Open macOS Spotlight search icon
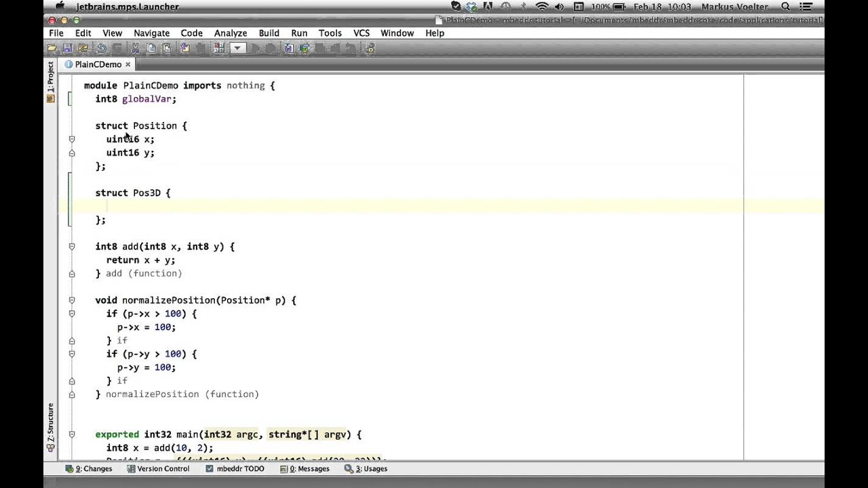Screen dimensions: 868x488 [x=785, y=7]
